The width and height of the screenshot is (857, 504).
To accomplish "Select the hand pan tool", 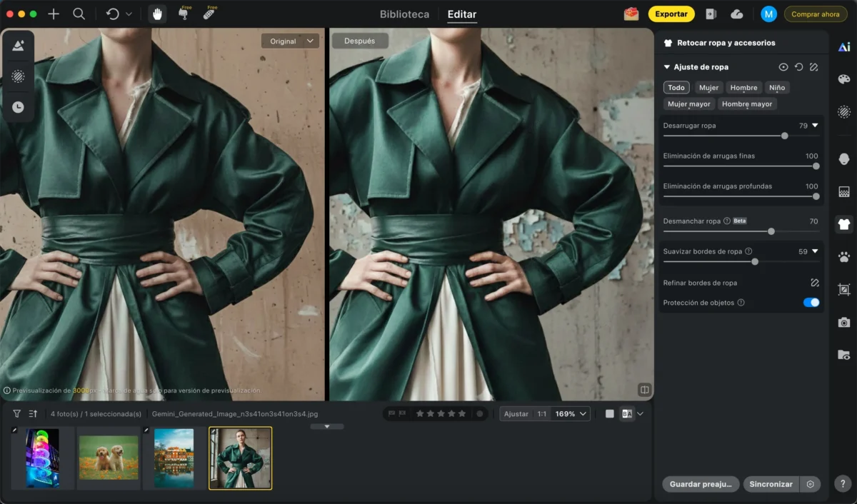I will coord(157,14).
